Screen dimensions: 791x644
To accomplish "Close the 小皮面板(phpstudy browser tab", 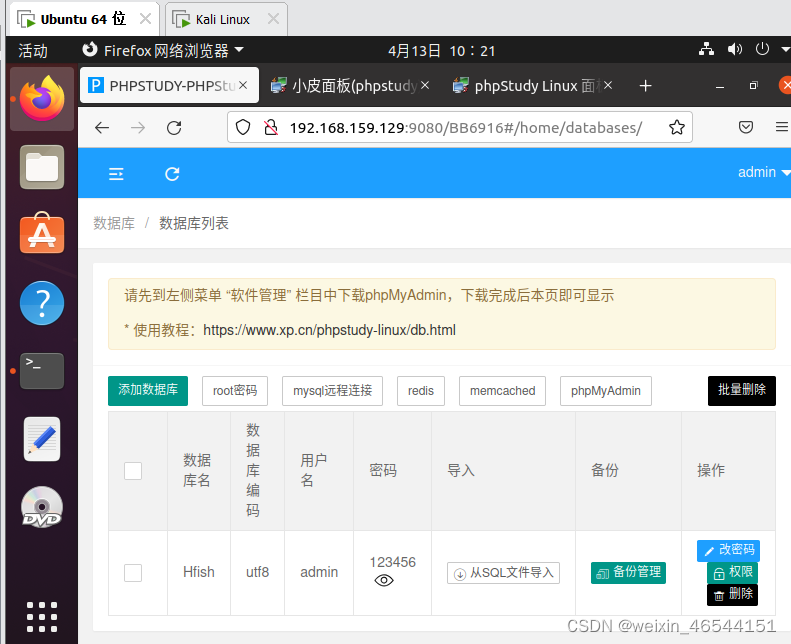I will point(425,85).
